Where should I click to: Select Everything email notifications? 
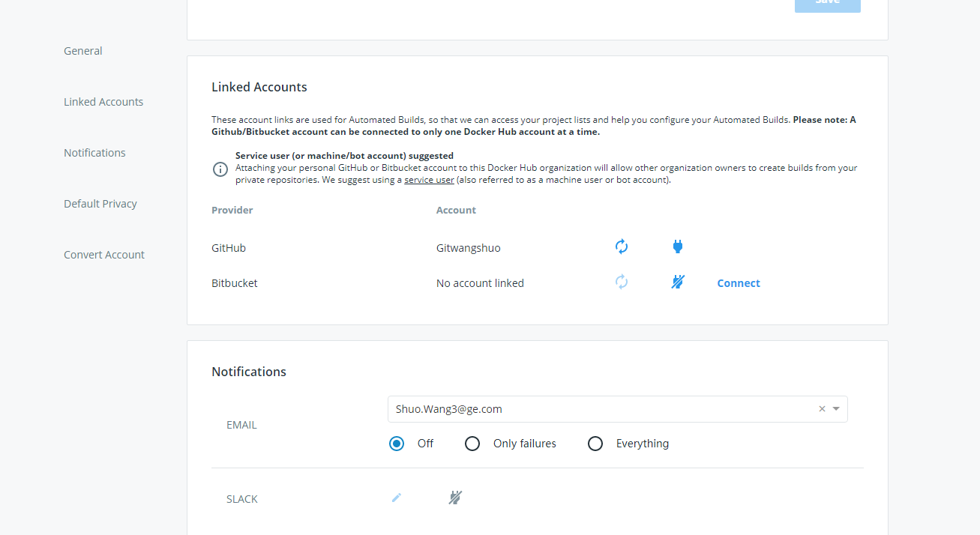[595, 444]
